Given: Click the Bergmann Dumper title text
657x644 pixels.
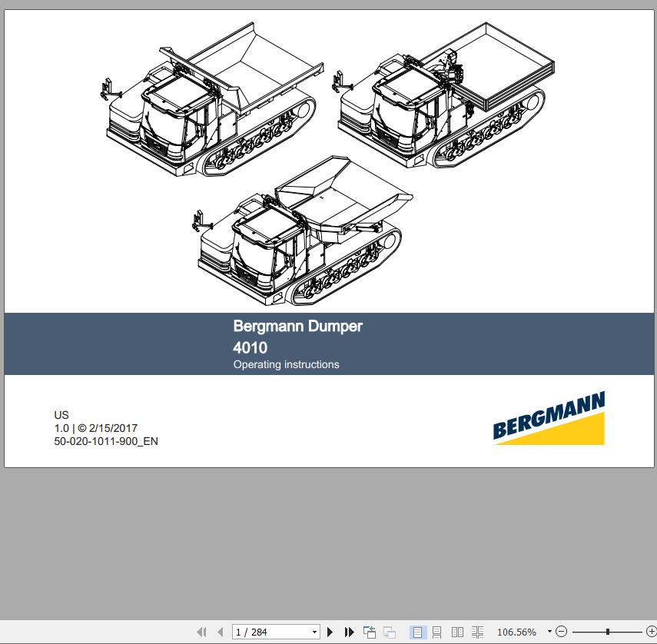Looking at the screenshot, I should point(297,326).
